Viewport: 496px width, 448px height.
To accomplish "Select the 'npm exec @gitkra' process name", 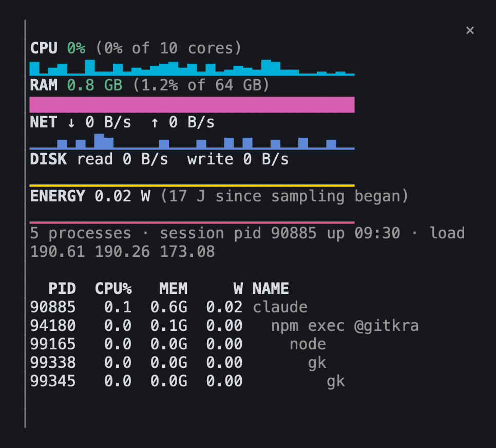I will pos(345,326).
